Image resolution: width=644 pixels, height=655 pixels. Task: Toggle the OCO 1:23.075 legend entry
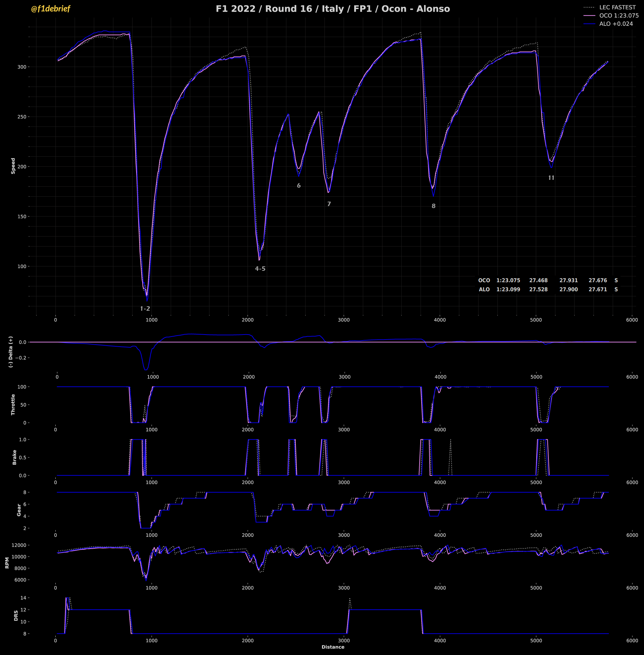(619, 15)
